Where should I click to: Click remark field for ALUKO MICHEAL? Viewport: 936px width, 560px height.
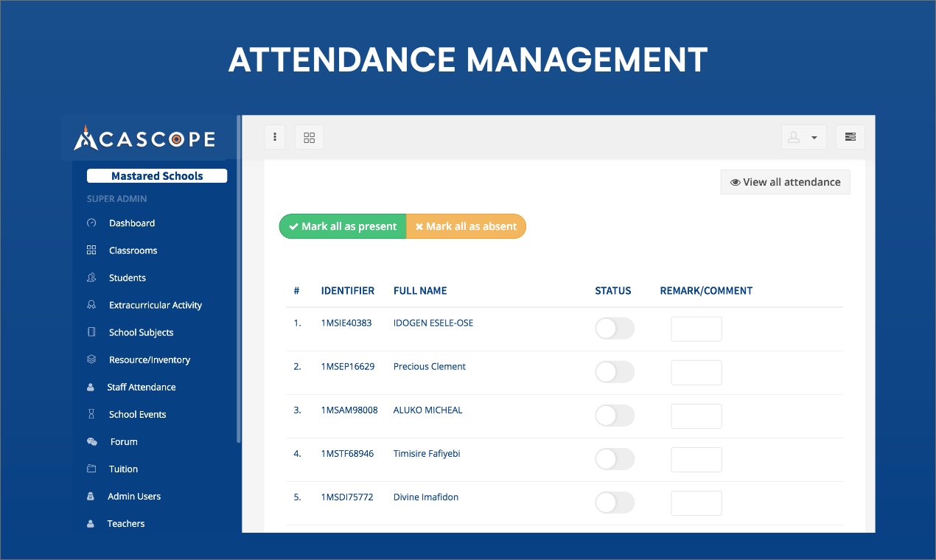point(696,416)
